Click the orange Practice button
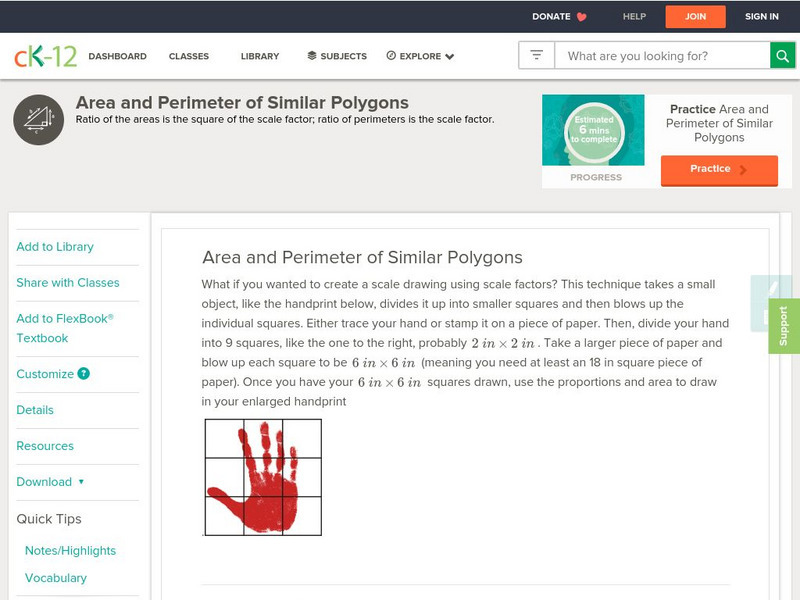 (719, 170)
